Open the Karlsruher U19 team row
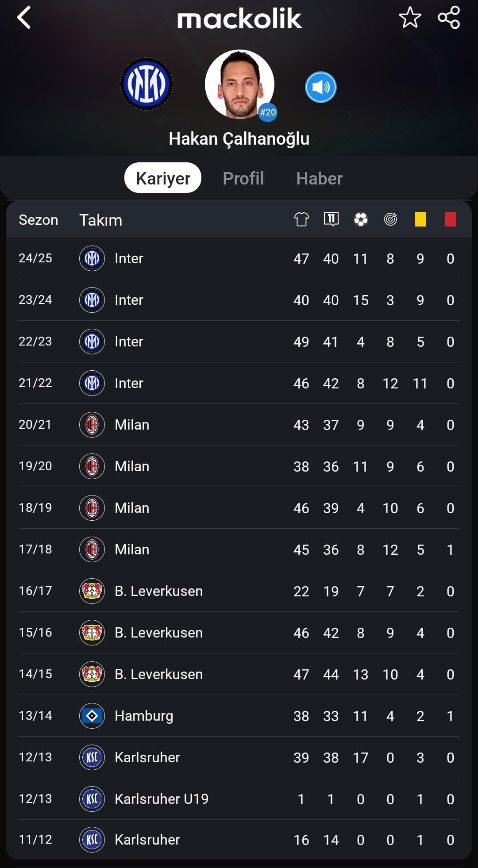Screen dimensions: 478x868 [239, 799]
